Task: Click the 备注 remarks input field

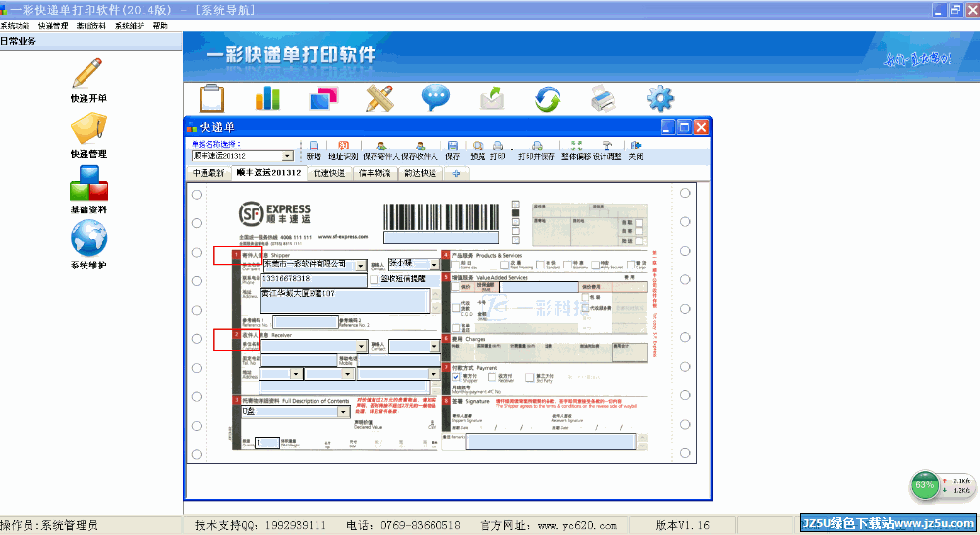Action: pos(550,442)
